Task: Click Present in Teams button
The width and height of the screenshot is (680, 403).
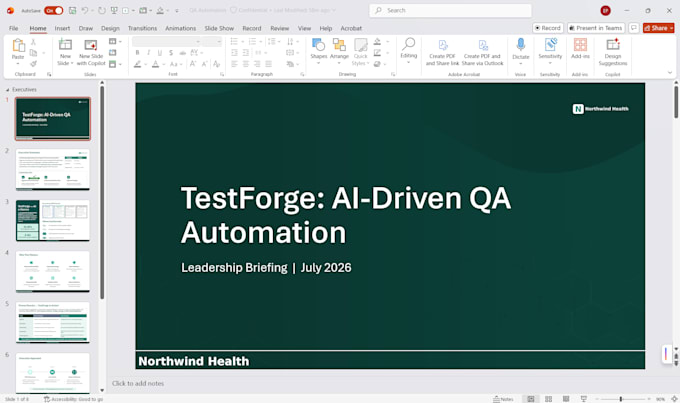Action: coord(596,28)
